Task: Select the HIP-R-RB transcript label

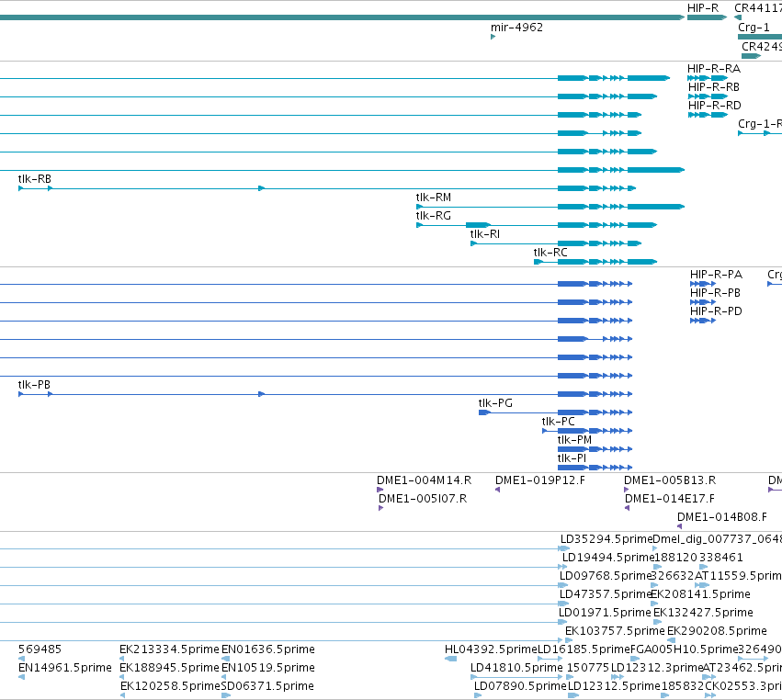Action: (714, 86)
